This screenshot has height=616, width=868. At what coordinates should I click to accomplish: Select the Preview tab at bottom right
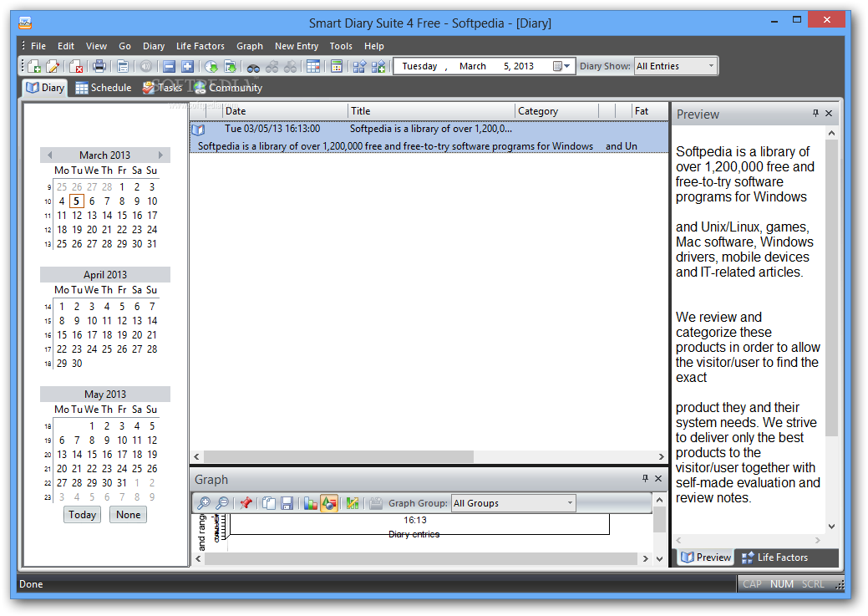[x=706, y=557]
